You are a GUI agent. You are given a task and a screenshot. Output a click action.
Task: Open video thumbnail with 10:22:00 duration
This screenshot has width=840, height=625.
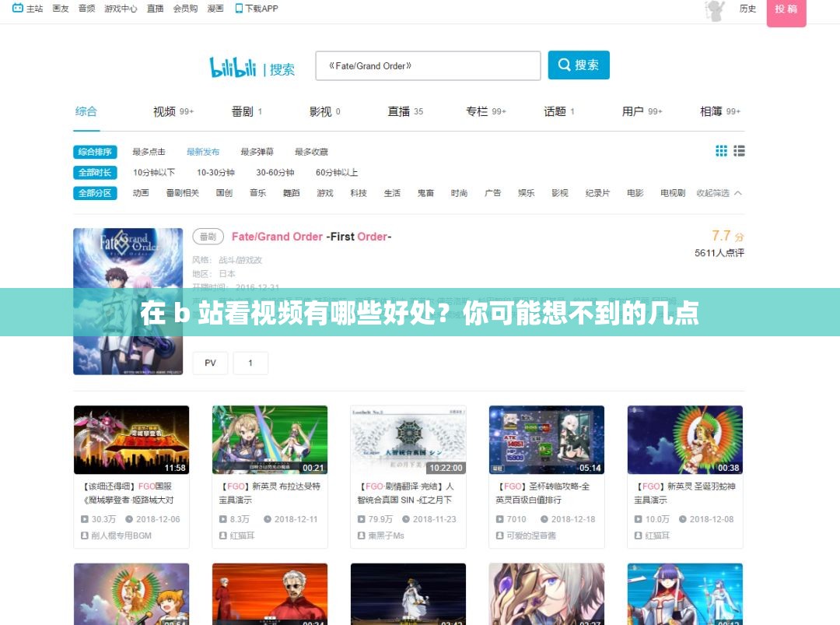pos(408,440)
